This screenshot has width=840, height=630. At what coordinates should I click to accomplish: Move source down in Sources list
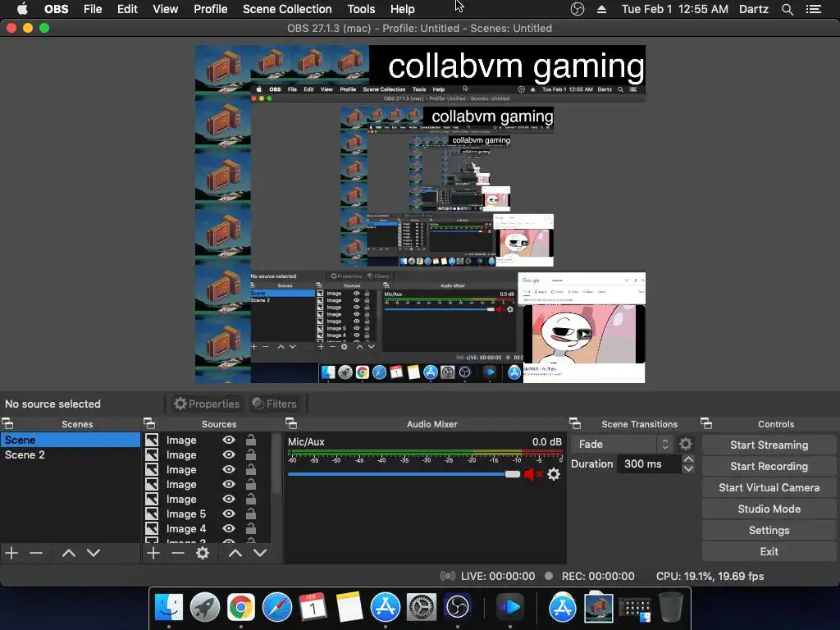pos(260,553)
